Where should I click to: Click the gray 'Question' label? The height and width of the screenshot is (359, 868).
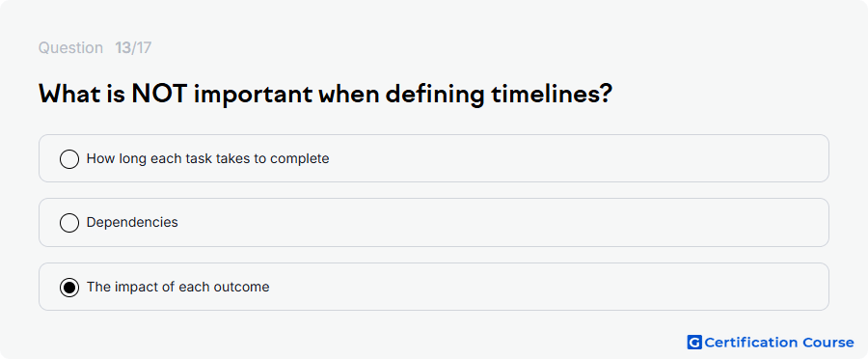(x=70, y=48)
